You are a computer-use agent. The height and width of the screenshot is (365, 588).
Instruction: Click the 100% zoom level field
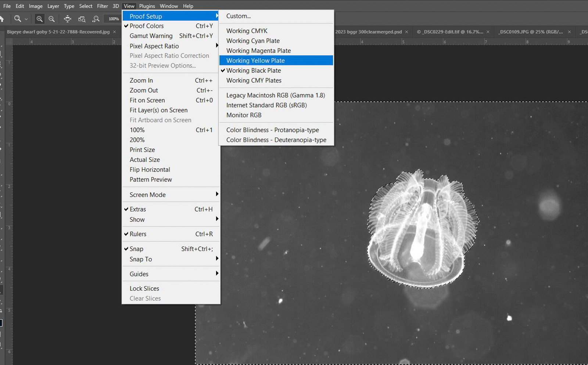112,19
